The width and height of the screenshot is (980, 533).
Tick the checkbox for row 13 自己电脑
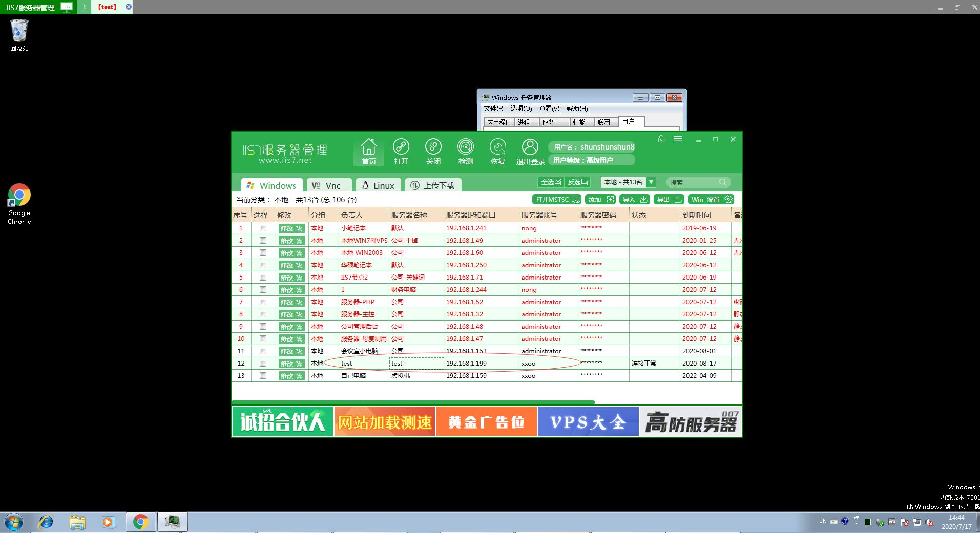(x=263, y=376)
